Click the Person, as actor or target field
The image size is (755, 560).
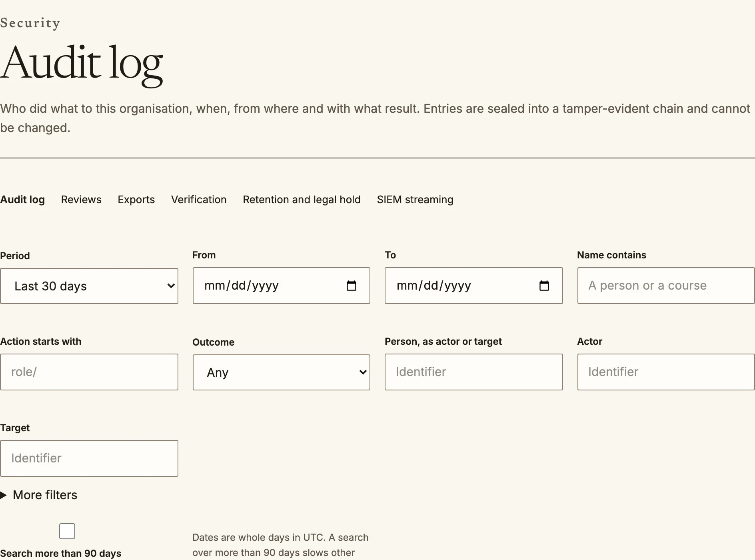(474, 372)
